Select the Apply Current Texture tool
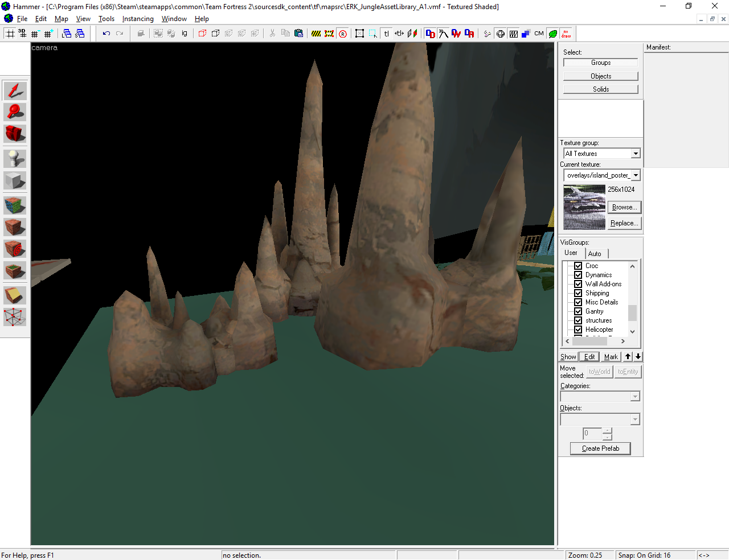 point(15,227)
